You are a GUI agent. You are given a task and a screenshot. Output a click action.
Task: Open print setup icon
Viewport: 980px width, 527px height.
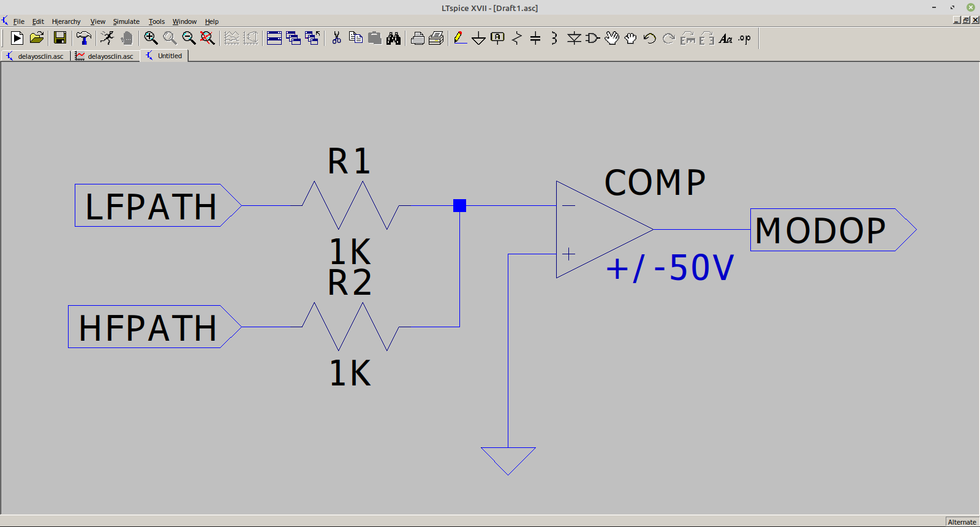436,38
